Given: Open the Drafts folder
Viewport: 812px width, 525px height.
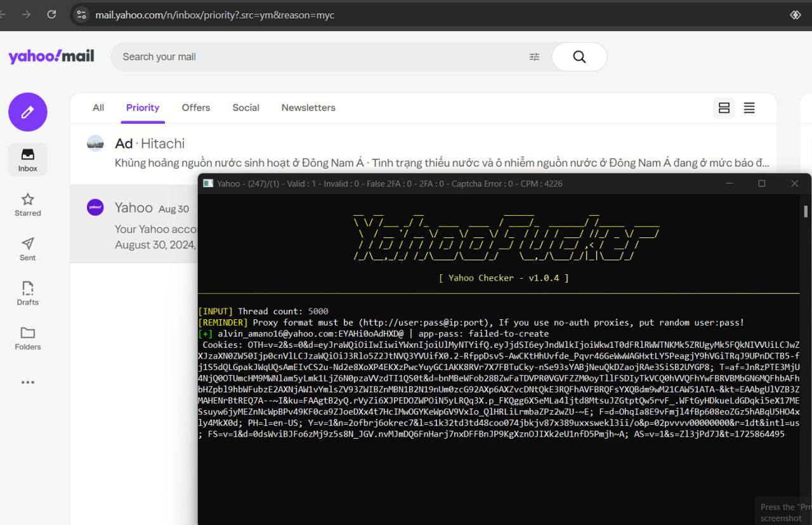Looking at the screenshot, I should pyautogui.click(x=27, y=293).
